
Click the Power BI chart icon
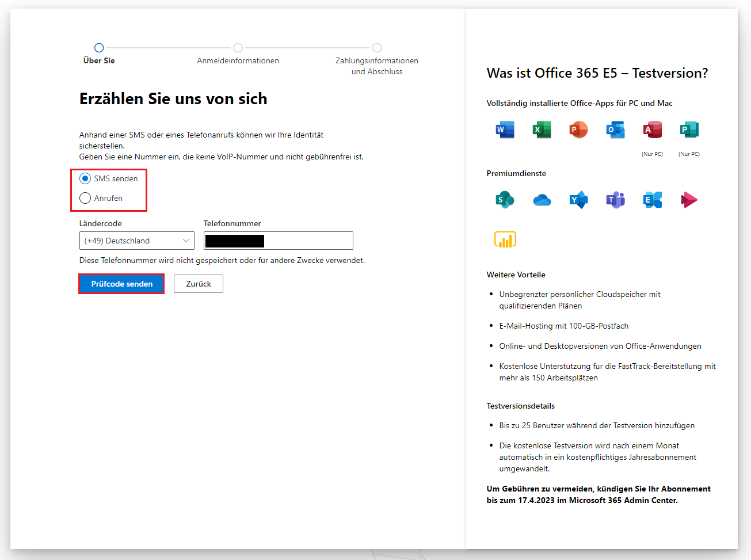(x=505, y=239)
